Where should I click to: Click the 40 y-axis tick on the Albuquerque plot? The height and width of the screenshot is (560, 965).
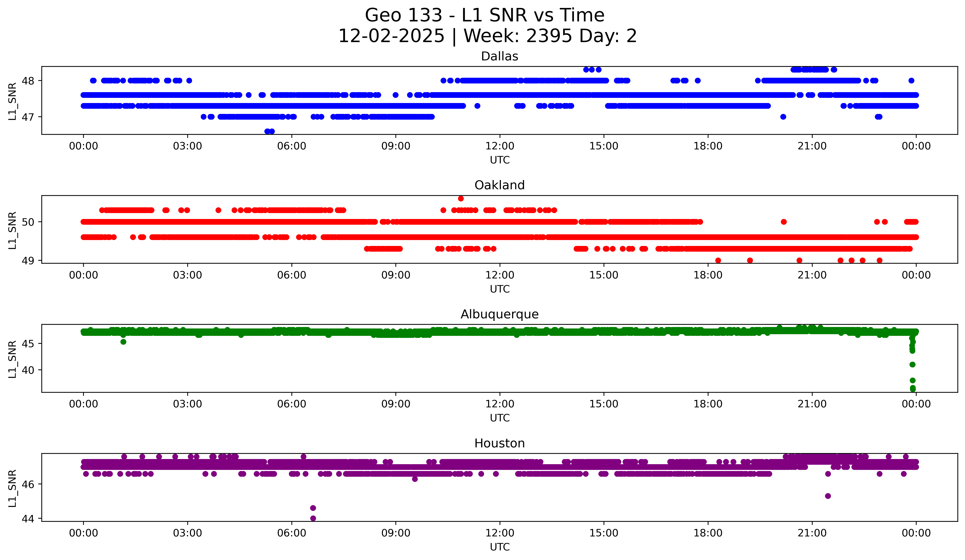pyautogui.click(x=28, y=370)
